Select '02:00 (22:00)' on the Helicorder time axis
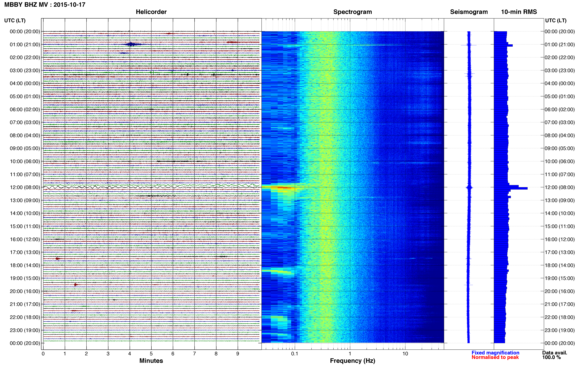The width and height of the screenshot is (588, 368). point(25,57)
